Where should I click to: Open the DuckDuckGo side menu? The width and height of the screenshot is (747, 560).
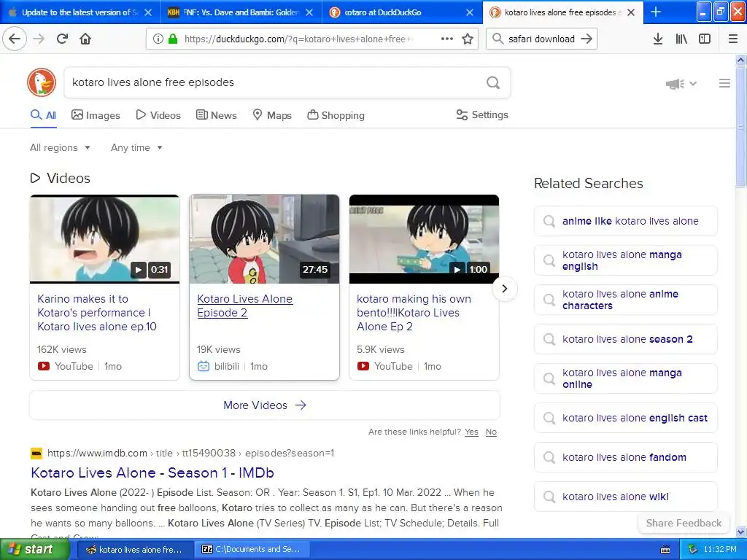point(724,83)
